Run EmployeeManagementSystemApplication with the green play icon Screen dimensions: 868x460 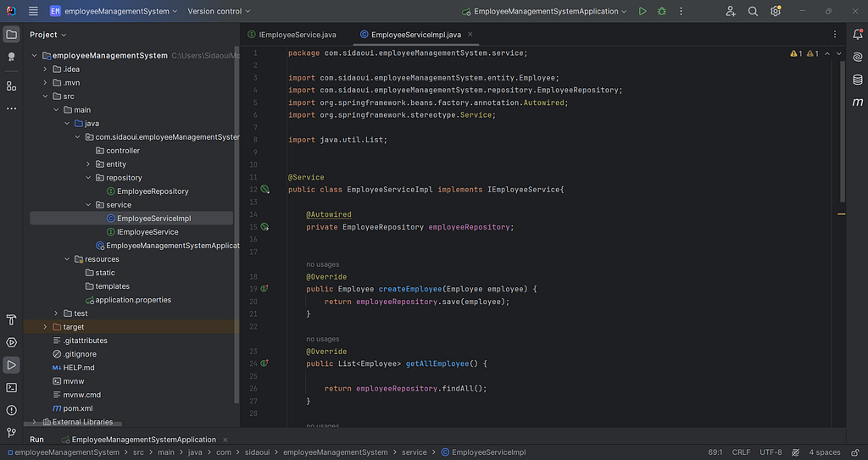pyautogui.click(x=643, y=11)
